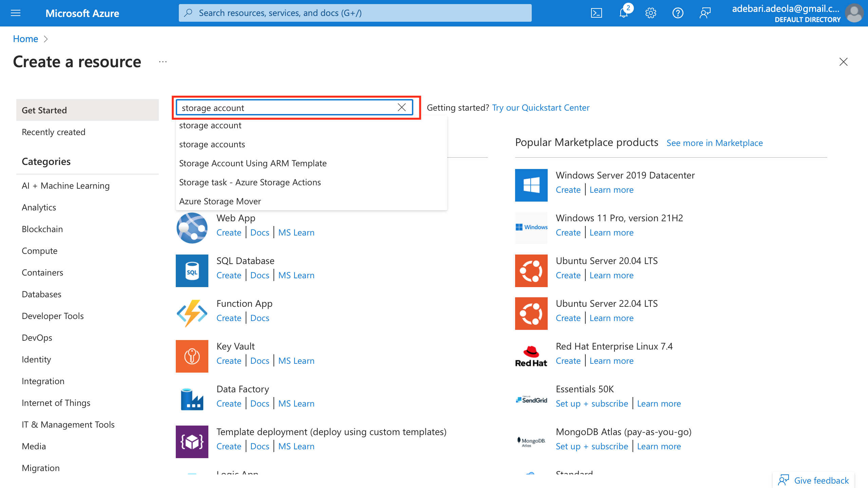Screen dimensions: 868x488
Task: Open the Recently created tab
Action: coord(53,132)
